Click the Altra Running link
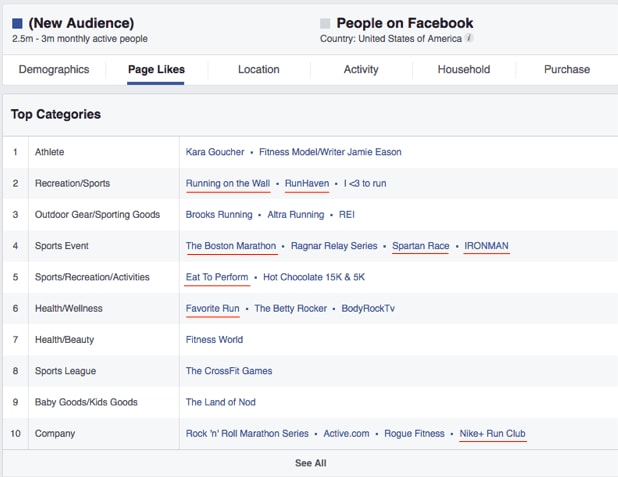This screenshot has height=477, width=618. click(296, 214)
